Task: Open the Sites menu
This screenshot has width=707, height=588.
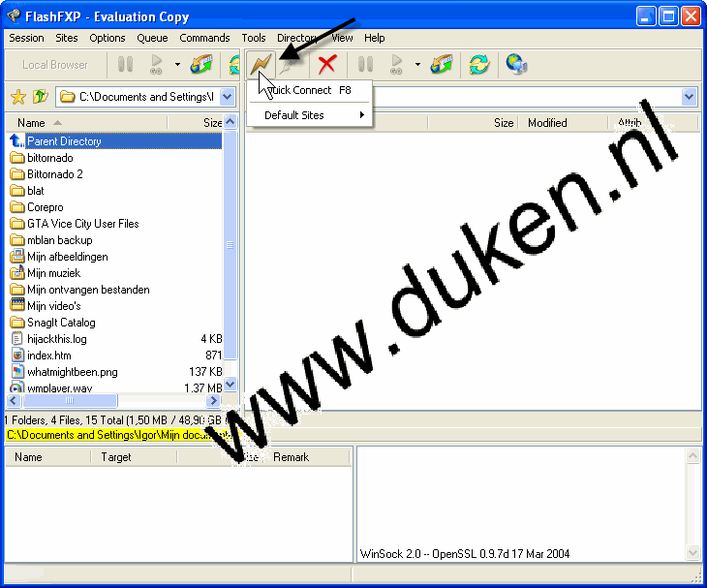Action: (x=67, y=38)
